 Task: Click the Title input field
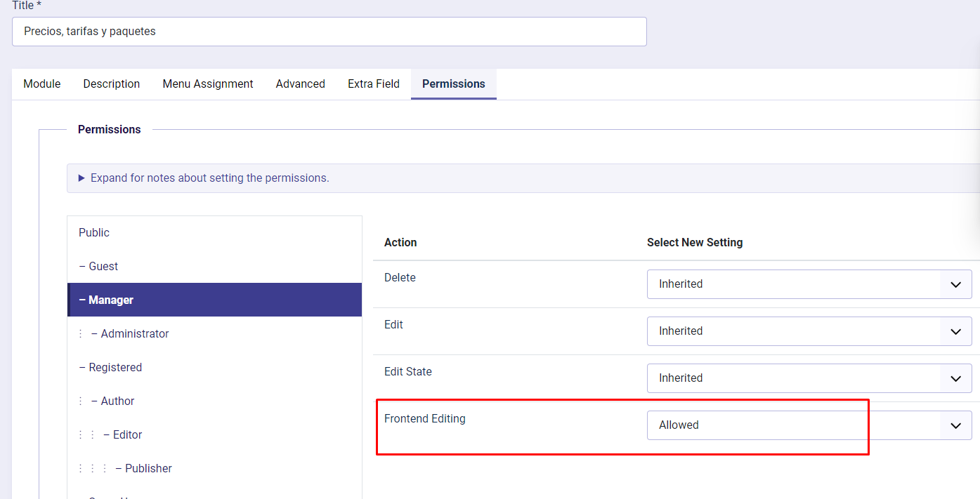[x=329, y=32]
